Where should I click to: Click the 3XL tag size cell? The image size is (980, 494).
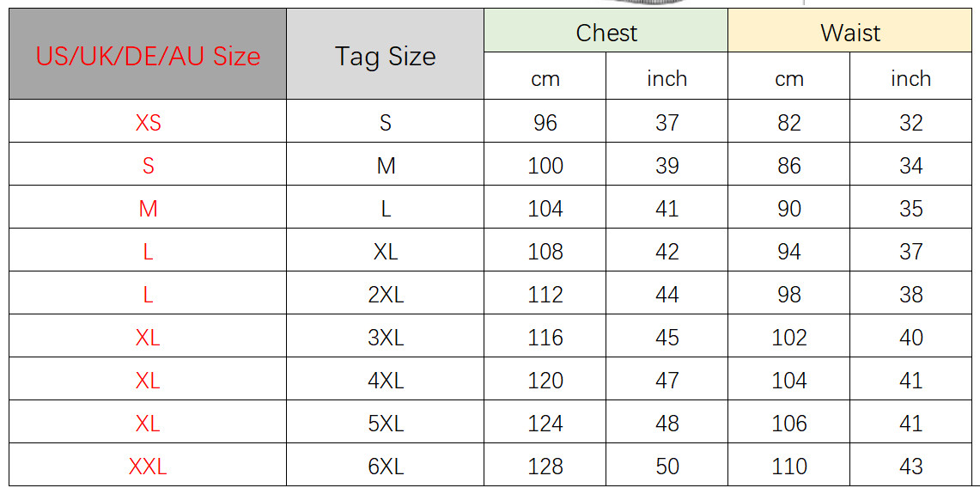tap(385, 337)
